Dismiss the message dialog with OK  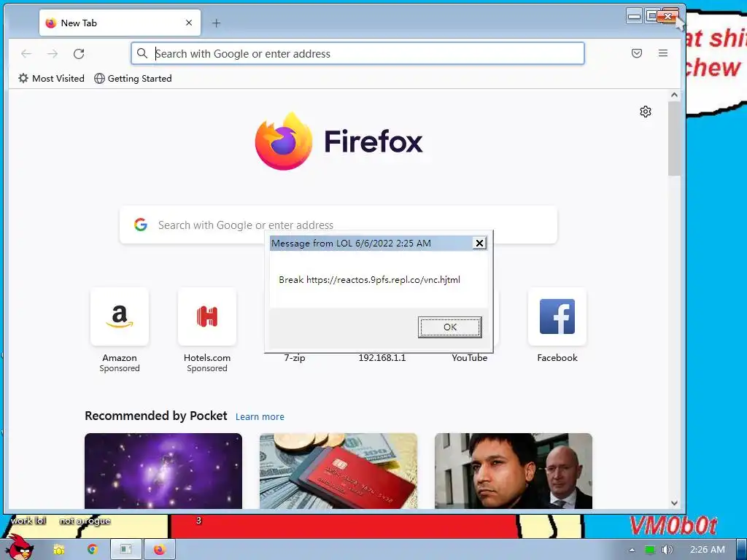tap(449, 327)
